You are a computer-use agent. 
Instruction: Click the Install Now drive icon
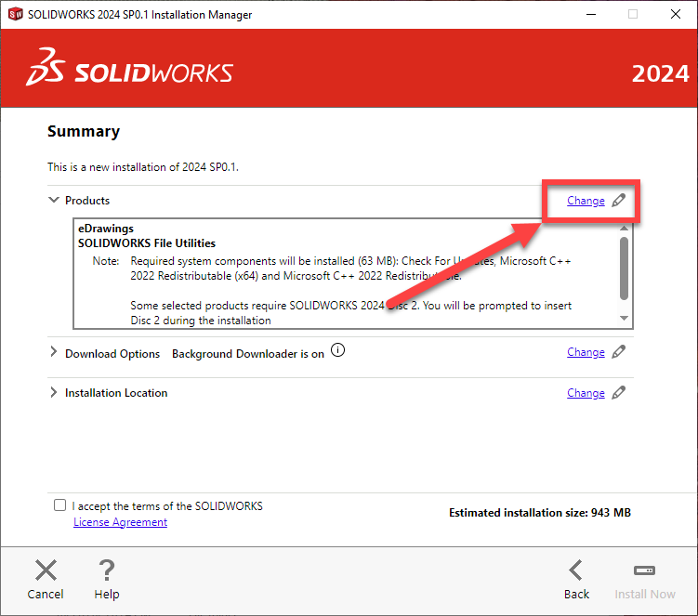pyautogui.click(x=644, y=570)
